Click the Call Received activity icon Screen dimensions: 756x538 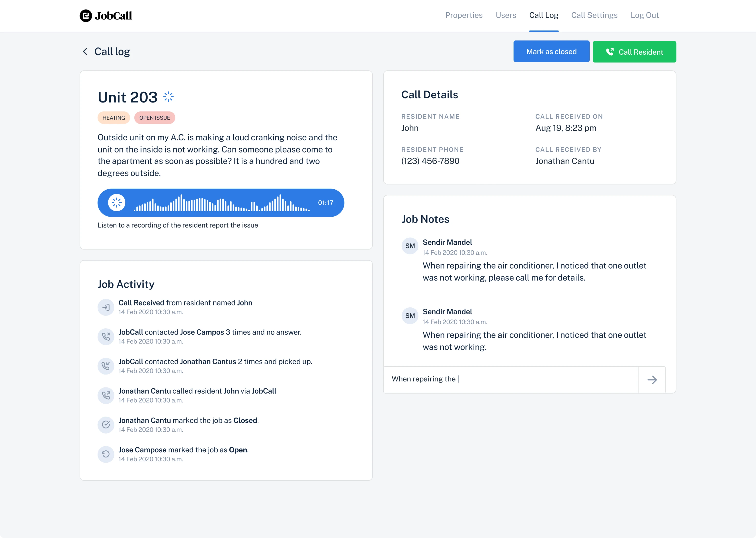(106, 307)
